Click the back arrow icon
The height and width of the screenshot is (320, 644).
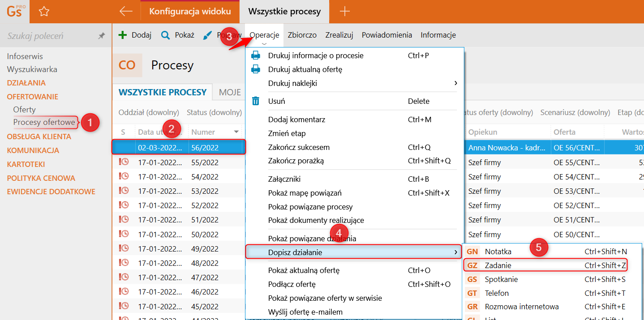click(x=126, y=12)
